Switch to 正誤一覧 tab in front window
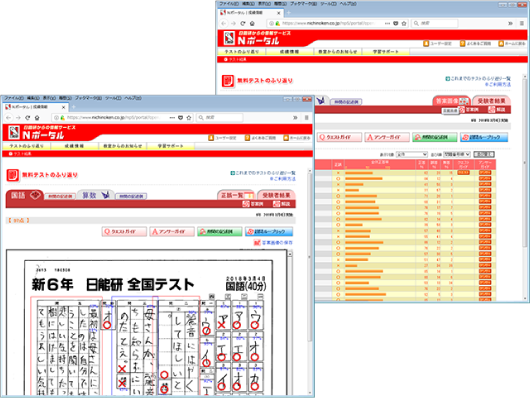The image size is (530, 398). [236, 195]
